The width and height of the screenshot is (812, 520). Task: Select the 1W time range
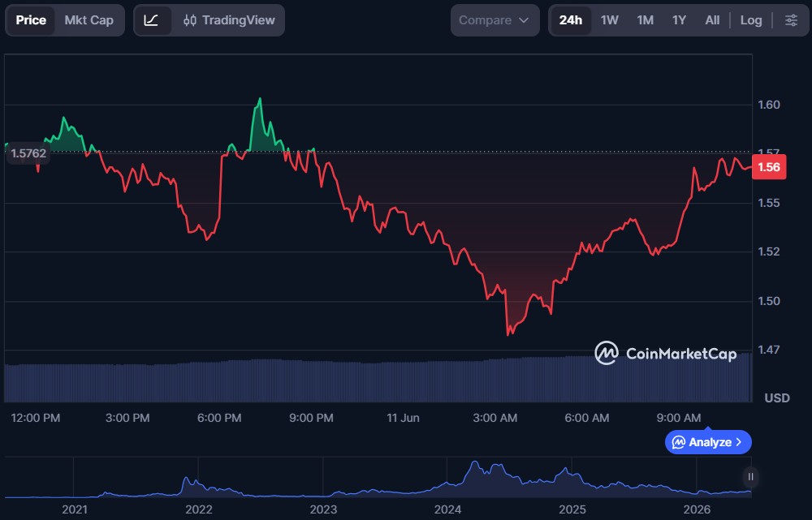(610, 20)
